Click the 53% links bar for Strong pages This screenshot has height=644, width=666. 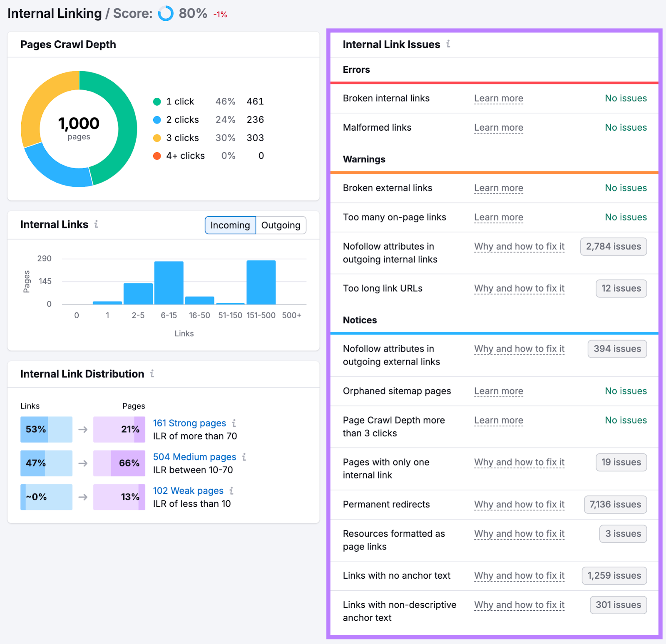(x=46, y=429)
